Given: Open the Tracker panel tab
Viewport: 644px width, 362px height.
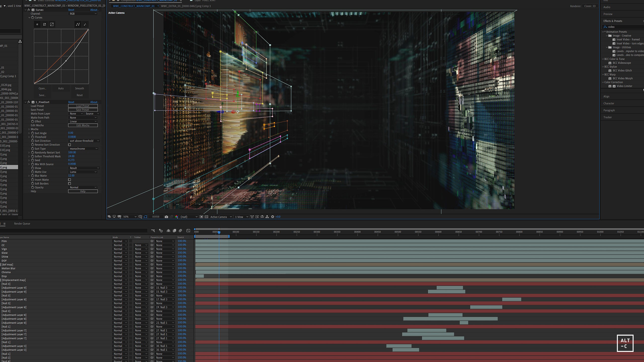Looking at the screenshot, I should [607, 117].
